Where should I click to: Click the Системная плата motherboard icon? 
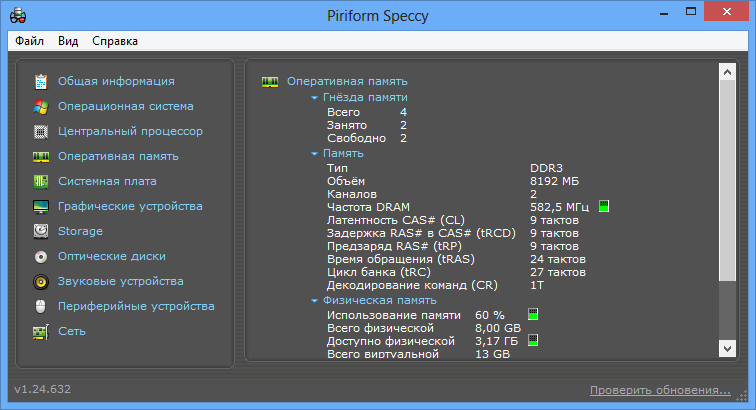(41, 182)
